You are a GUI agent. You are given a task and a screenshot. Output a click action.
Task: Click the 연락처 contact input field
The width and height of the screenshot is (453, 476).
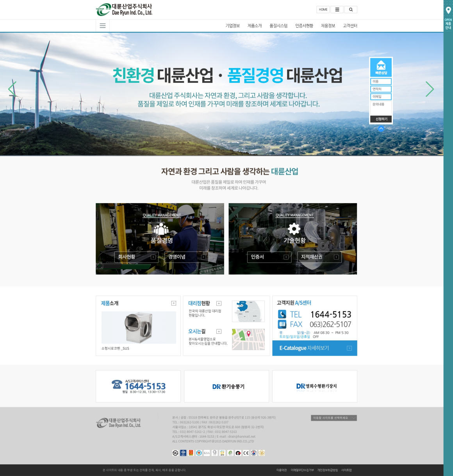(x=381, y=89)
